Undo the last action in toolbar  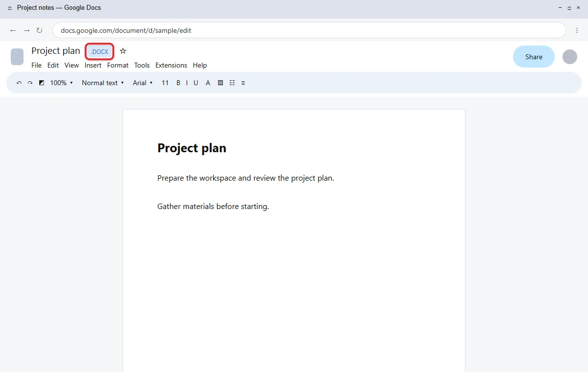19,83
